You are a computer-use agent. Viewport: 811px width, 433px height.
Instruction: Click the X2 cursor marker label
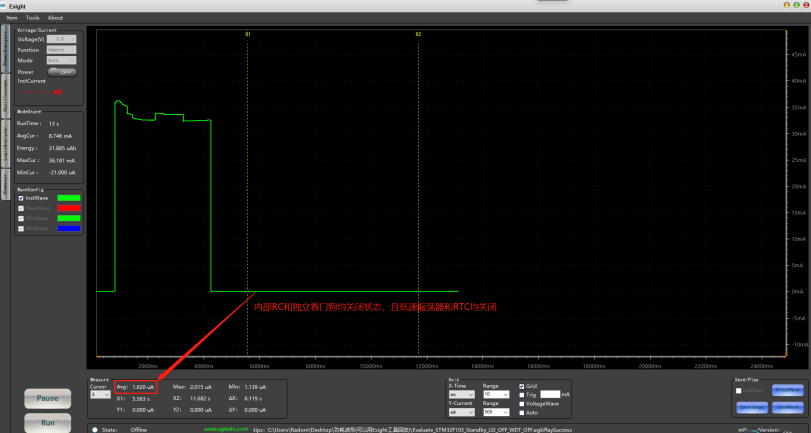[x=418, y=33]
